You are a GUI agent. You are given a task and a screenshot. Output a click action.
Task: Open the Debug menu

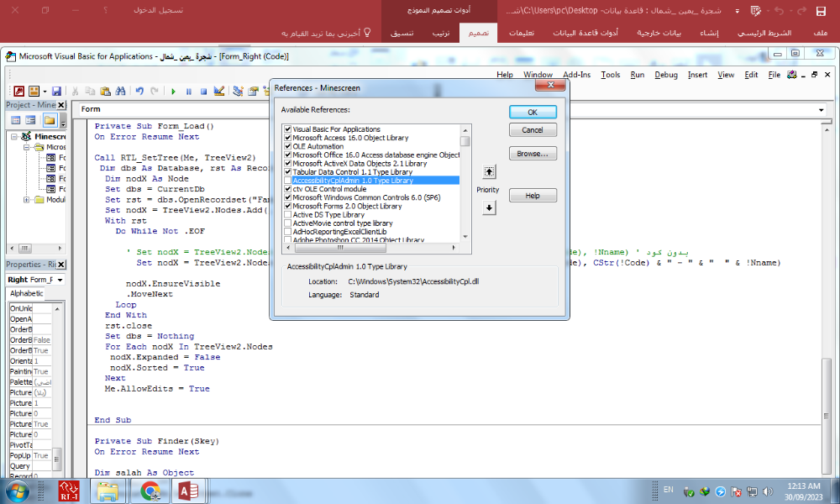(x=666, y=75)
